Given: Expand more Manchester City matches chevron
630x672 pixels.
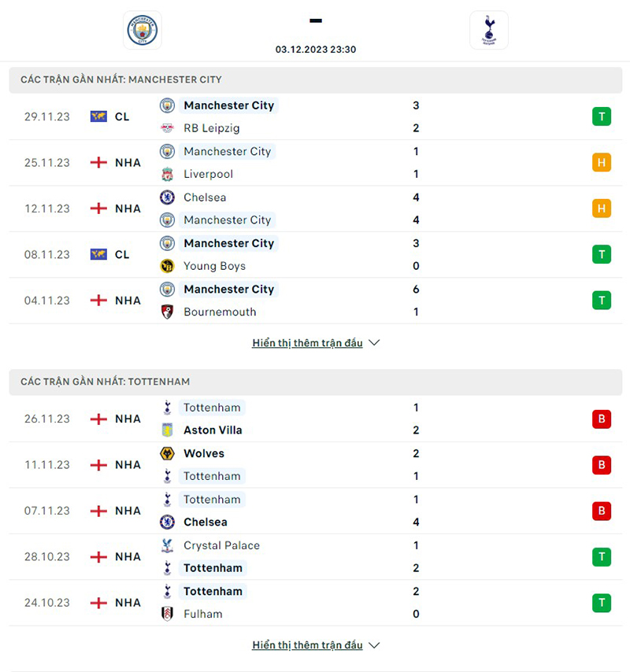Looking at the screenshot, I should [x=374, y=343].
